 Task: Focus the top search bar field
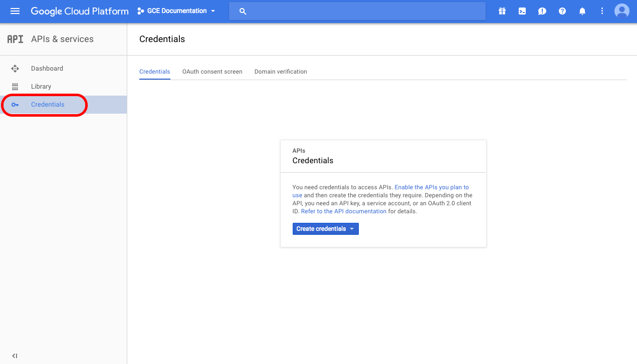(357, 11)
